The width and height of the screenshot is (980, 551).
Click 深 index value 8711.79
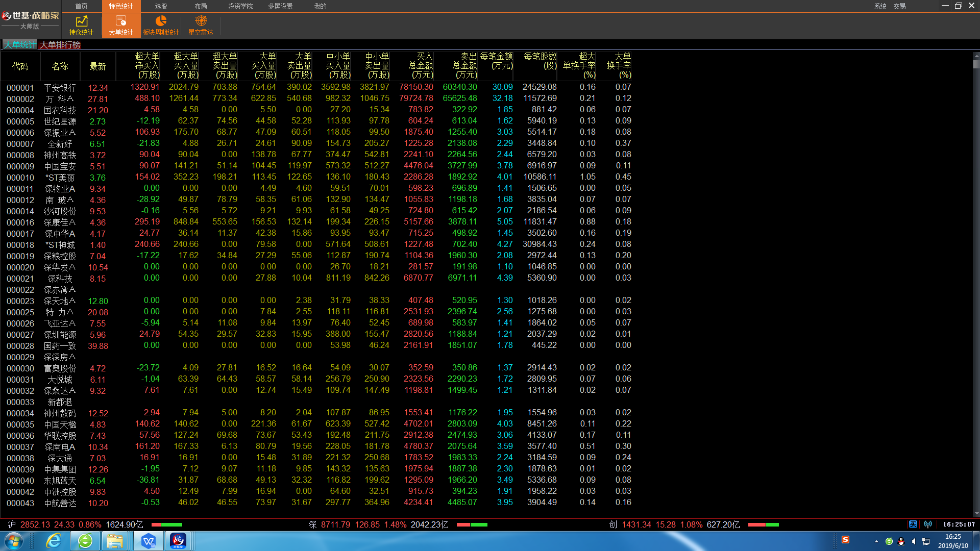[x=335, y=524]
